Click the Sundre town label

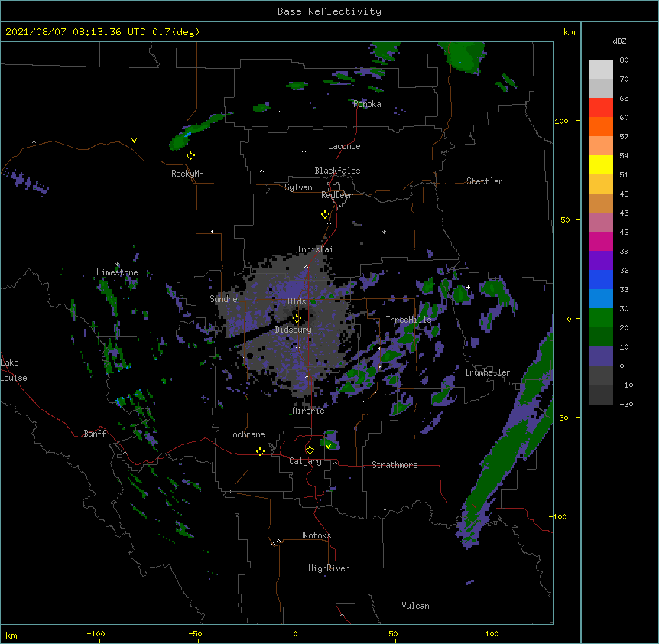pos(223,299)
